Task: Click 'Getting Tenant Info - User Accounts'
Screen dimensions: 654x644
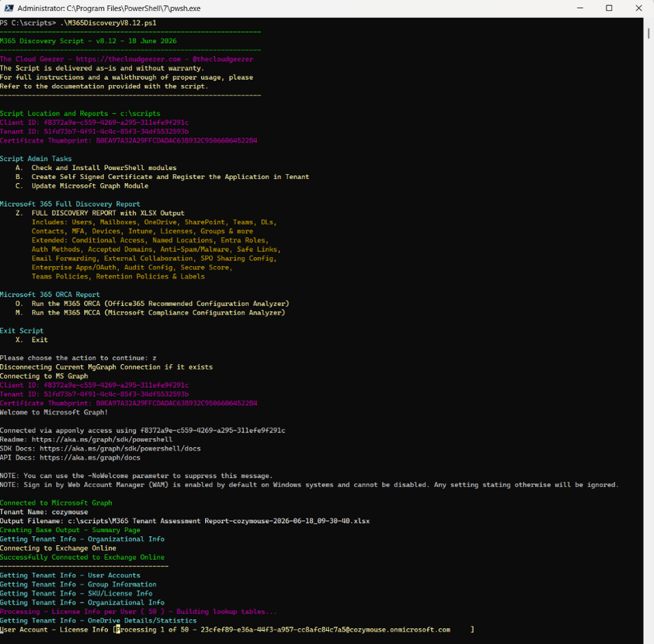Action: pos(70,576)
